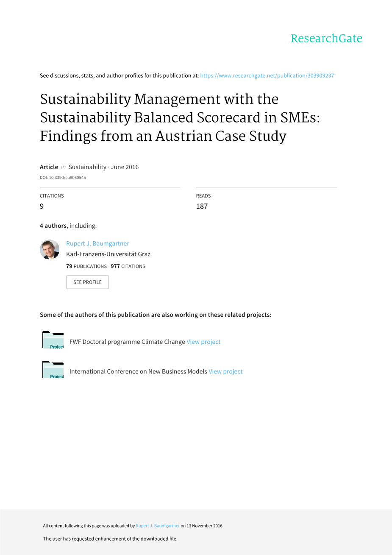The height and width of the screenshot is (555, 392).
Task: Click the uploader name link in footer
Action: click(x=158, y=526)
